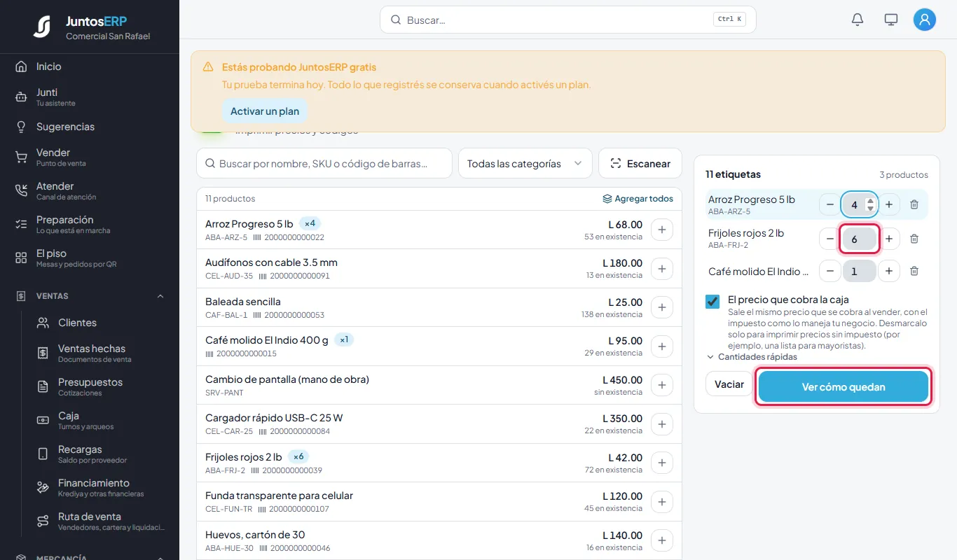Add Cambio de pantalla to labels
This screenshot has width=957, height=560.
point(662,385)
